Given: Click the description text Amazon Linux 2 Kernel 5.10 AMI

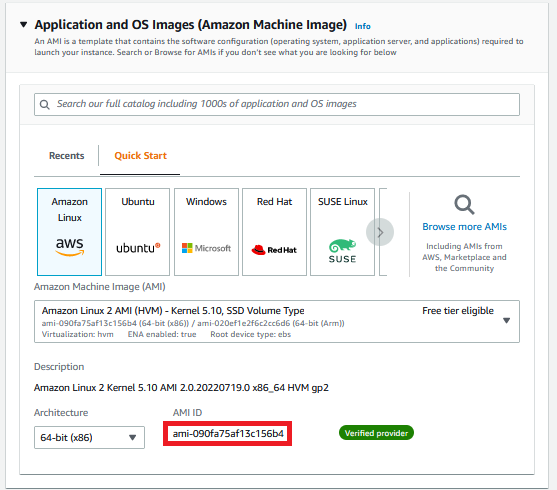Looking at the screenshot, I should click(x=181, y=388).
